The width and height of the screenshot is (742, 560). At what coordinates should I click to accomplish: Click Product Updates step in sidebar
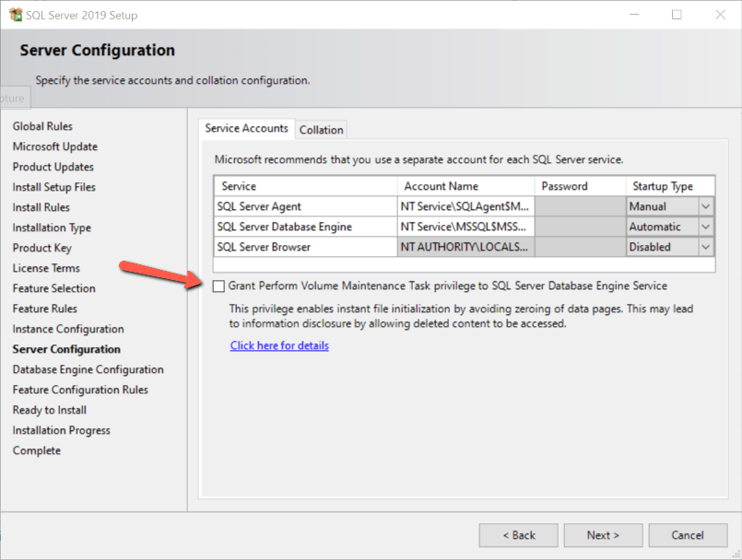[53, 167]
